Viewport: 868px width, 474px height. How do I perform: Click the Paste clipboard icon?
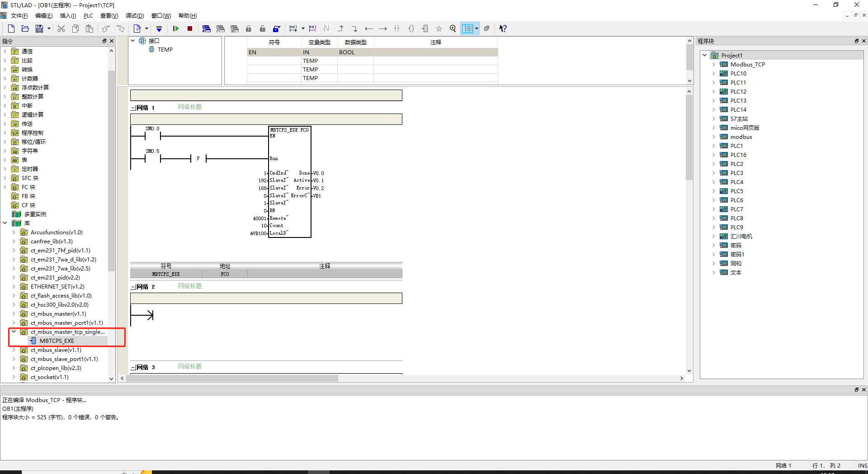coord(90,28)
